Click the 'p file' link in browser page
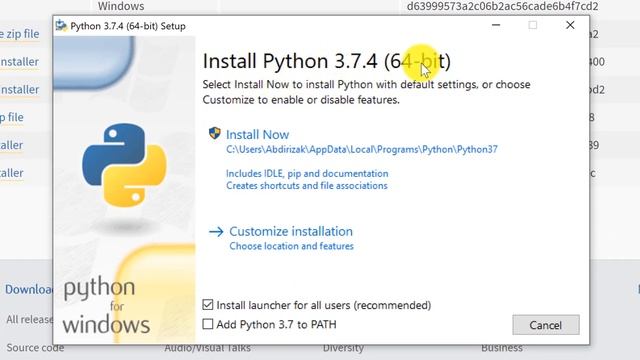This screenshot has height=360, width=640. click(12, 117)
